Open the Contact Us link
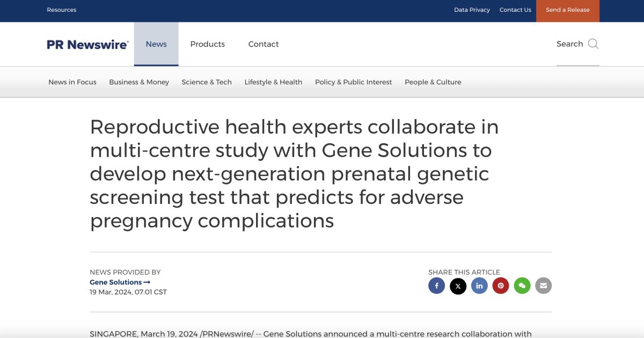 tap(515, 9)
